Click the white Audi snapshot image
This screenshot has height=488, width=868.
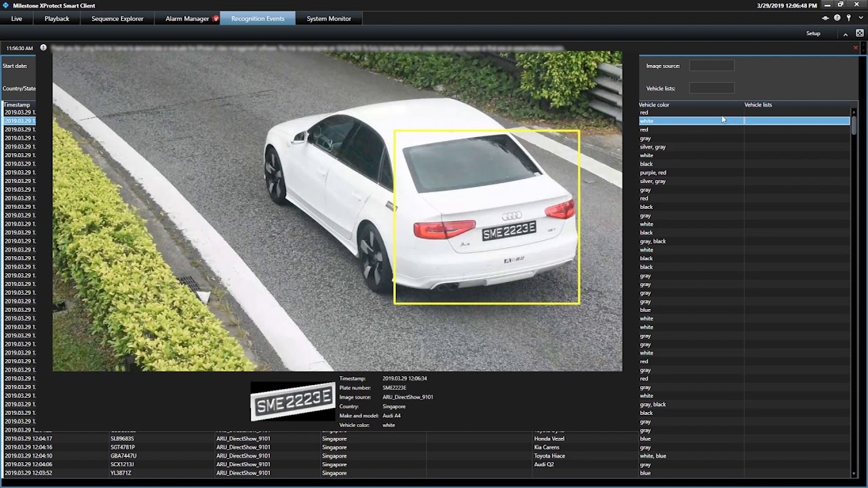(337, 211)
